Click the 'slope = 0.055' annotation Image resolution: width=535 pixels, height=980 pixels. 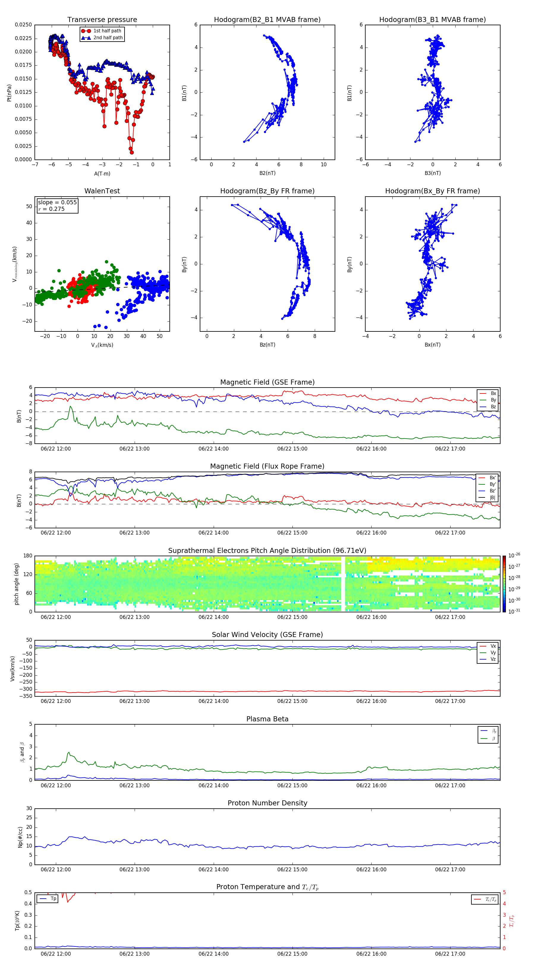tap(57, 203)
